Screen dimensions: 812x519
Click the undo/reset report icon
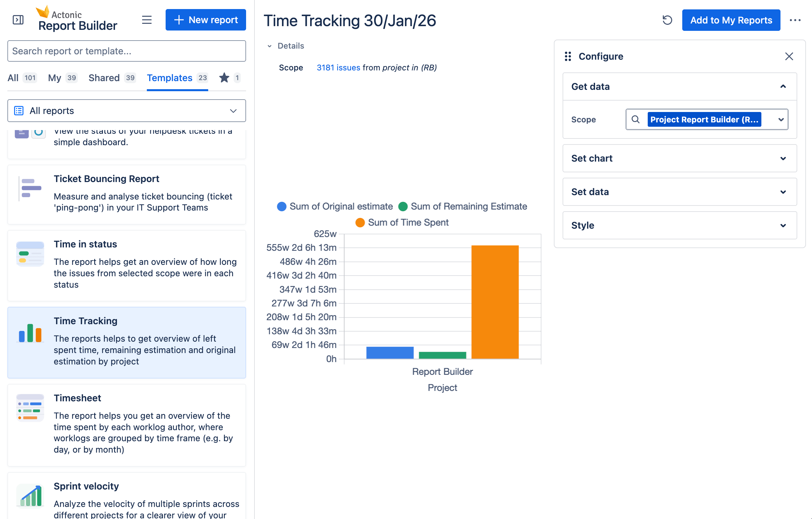pyautogui.click(x=667, y=20)
